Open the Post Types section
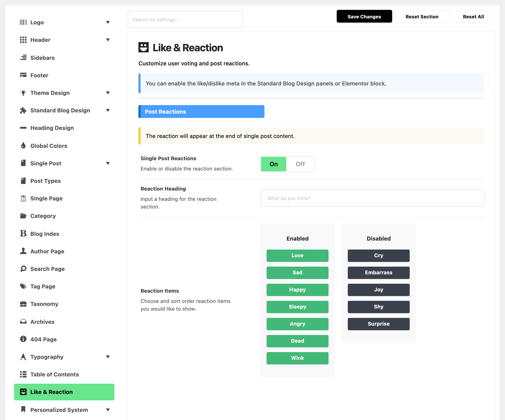The image size is (505, 420). 64,181
